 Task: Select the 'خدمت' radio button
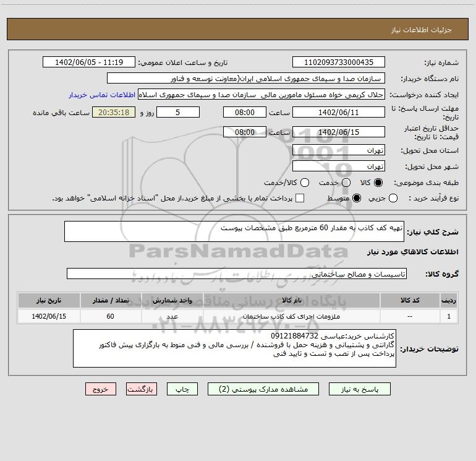pyautogui.click(x=346, y=183)
